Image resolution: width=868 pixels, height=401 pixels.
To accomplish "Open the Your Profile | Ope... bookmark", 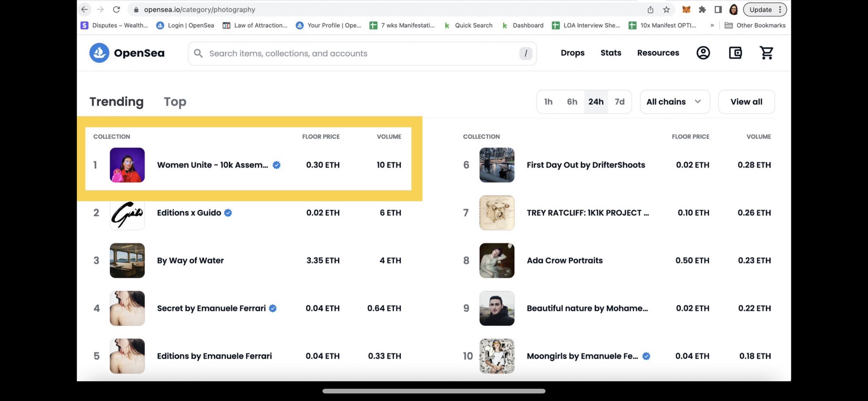I will pos(328,25).
